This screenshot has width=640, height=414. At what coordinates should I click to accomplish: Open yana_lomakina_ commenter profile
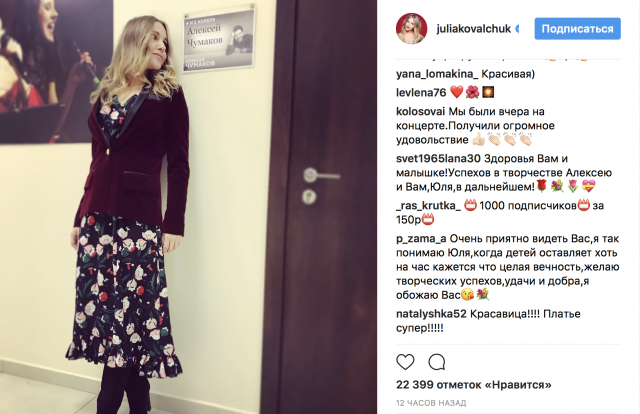(x=437, y=74)
